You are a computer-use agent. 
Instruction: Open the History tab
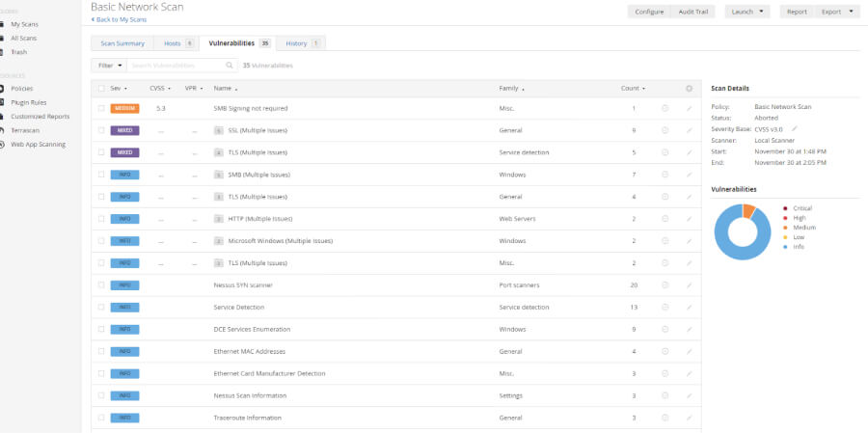pos(303,43)
